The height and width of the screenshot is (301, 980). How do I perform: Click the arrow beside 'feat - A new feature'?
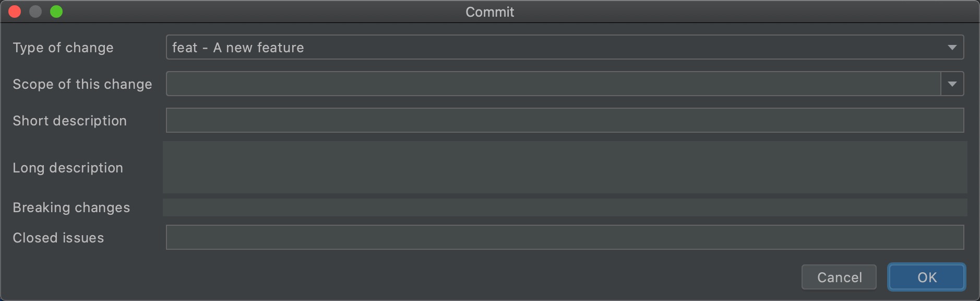952,48
